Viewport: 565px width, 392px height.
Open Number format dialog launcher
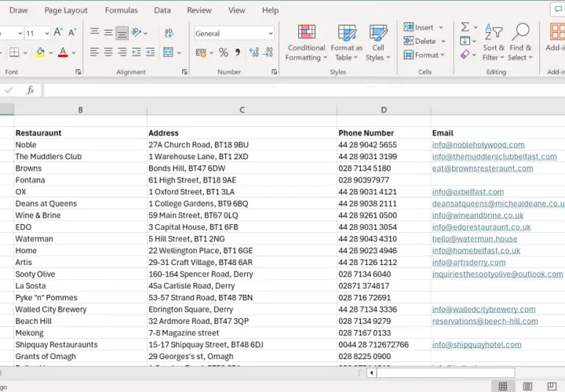[x=274, y=72]
